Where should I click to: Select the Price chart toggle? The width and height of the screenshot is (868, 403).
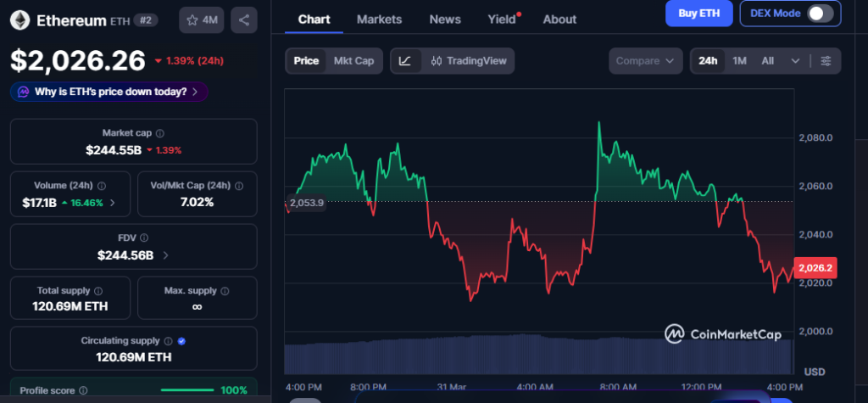point(306,60)
